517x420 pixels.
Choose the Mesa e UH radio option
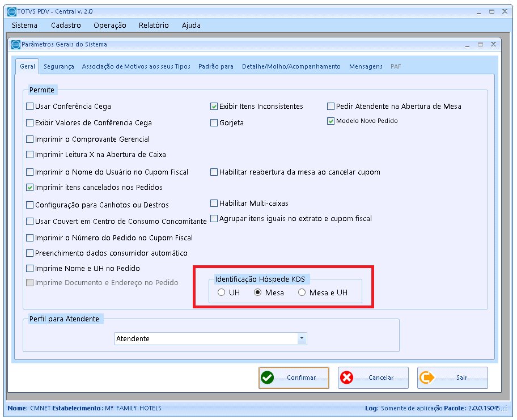click(x=302, y=292)
